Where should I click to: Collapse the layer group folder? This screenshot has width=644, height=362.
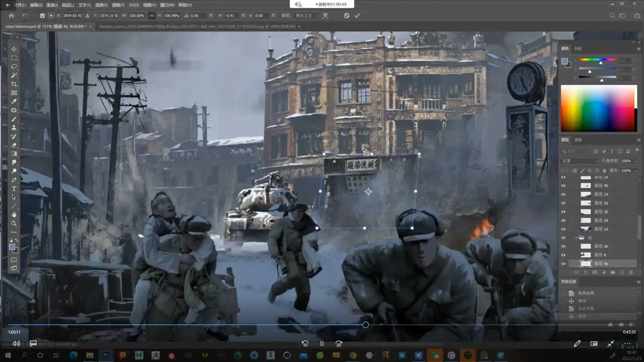[x=577, y=238]
